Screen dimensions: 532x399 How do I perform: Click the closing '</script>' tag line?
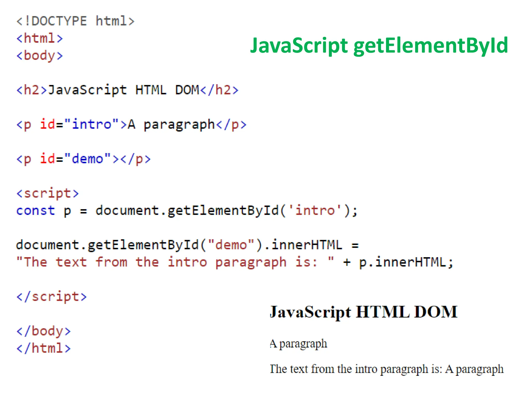coord(51,297)
